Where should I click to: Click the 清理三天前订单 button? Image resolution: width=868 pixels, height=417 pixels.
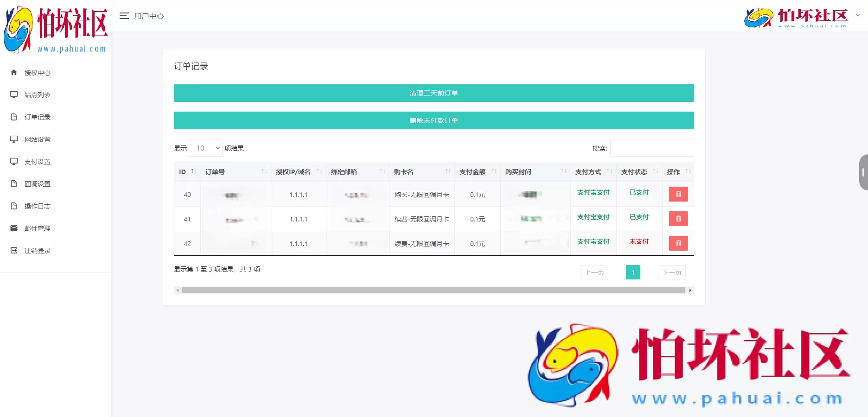(434, 93)
